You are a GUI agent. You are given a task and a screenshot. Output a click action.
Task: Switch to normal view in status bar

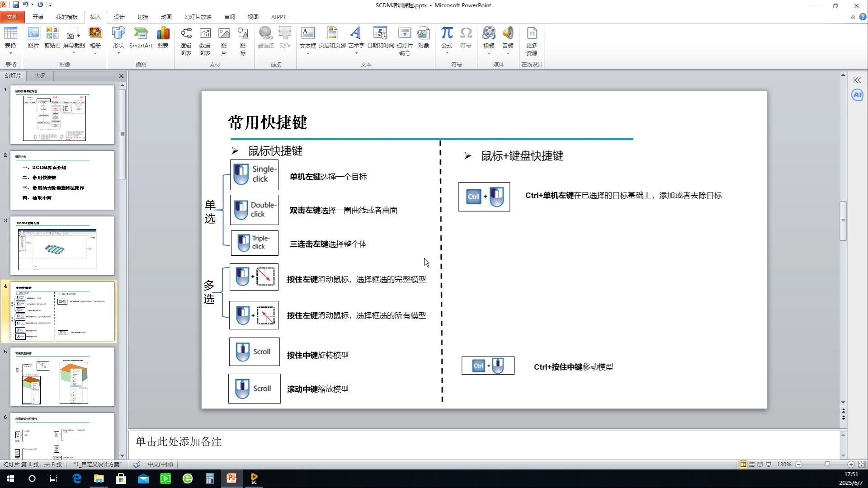pos(743,465)
